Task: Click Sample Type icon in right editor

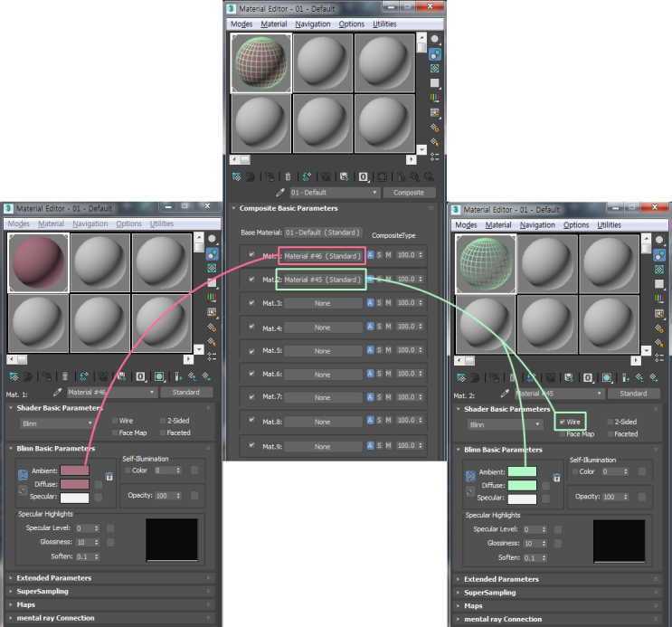Action: pyautogui.click(x=659, y=240)
